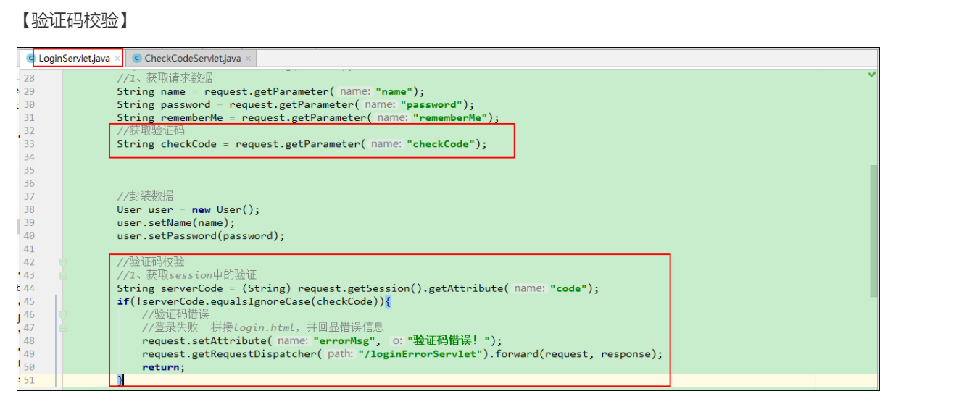Click the "code" string literal on line 44
This screenshot has width=980, height=407.
pyautogui.click(x=569, y=288)
